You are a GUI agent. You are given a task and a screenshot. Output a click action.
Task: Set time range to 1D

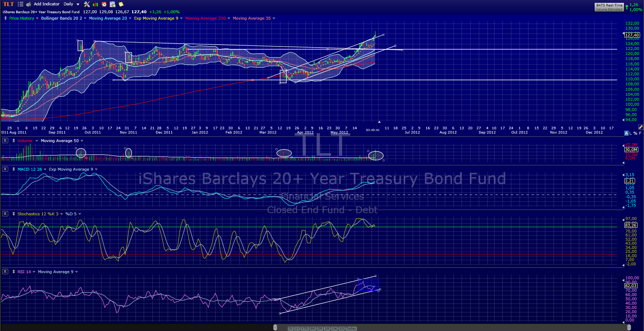point(341,329)
